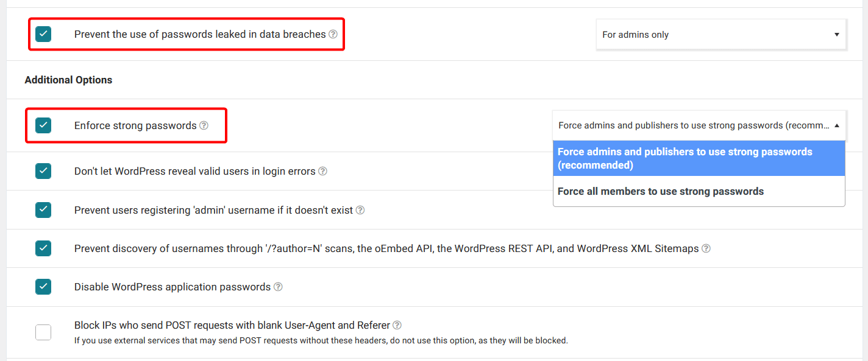Click 'Disable WordPress application passwords' label
Screen dimensions: 868x361
173,287
